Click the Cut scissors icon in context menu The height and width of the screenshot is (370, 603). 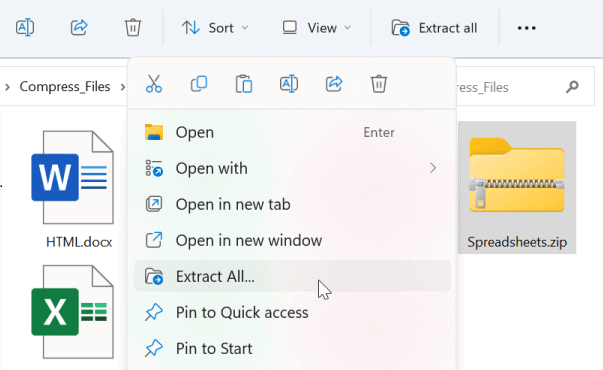(154, 84)
